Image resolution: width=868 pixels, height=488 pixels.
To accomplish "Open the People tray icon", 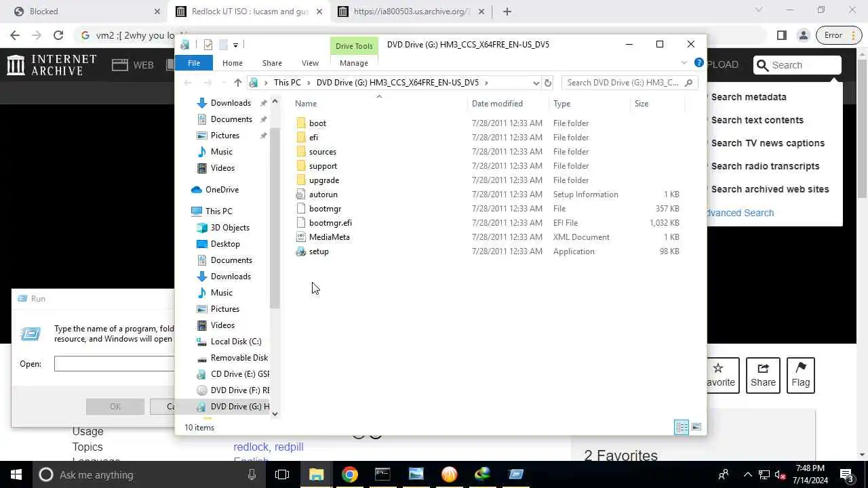I will [724, 474].
